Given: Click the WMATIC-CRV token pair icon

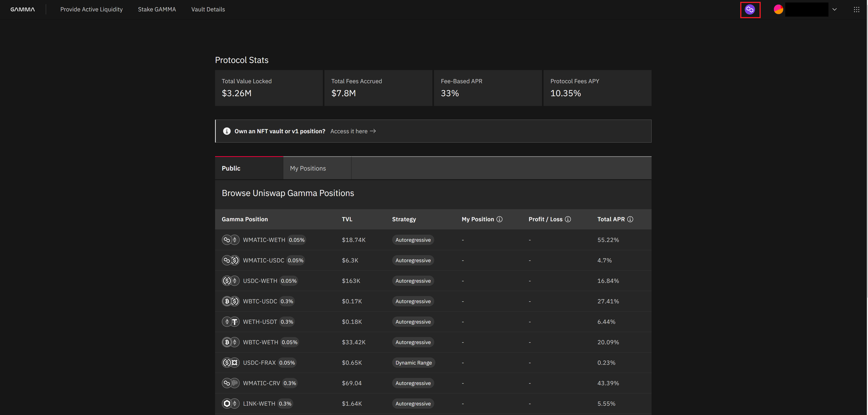Looking at the screenshot, I should pyautogui.click(x=231, y=383).
